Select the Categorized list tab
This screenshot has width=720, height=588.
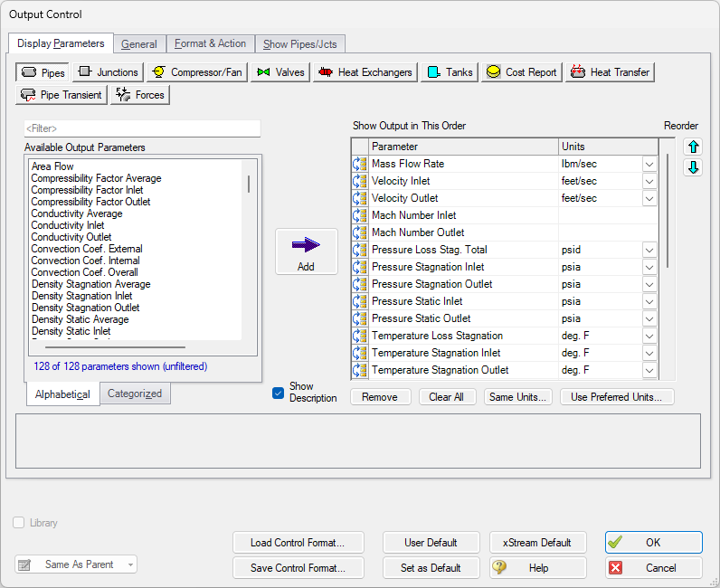(135, 394)
